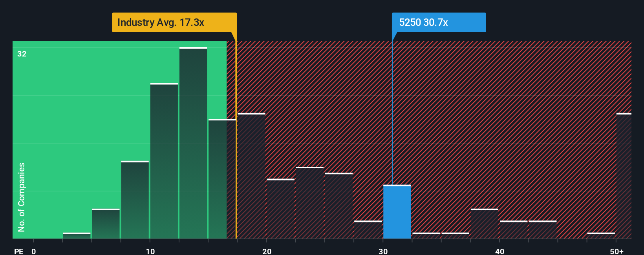This screenshot has height=255, width=644.
Task: Click the short bar for PE 27.5 to 30
Action: [x=368, y=229]
